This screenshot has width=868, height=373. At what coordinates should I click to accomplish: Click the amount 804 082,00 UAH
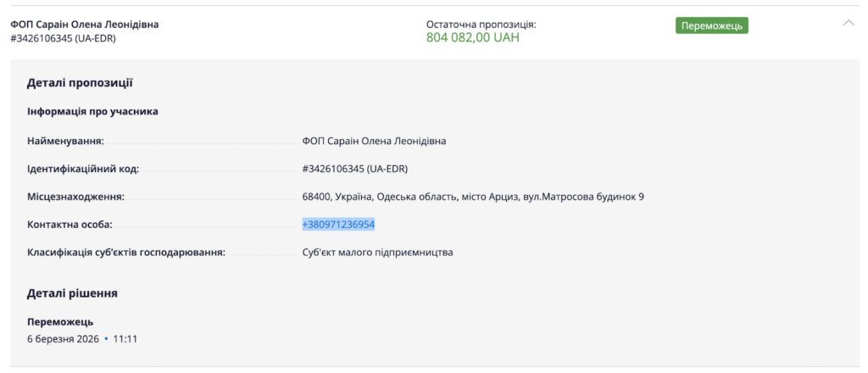coord(472,38)
